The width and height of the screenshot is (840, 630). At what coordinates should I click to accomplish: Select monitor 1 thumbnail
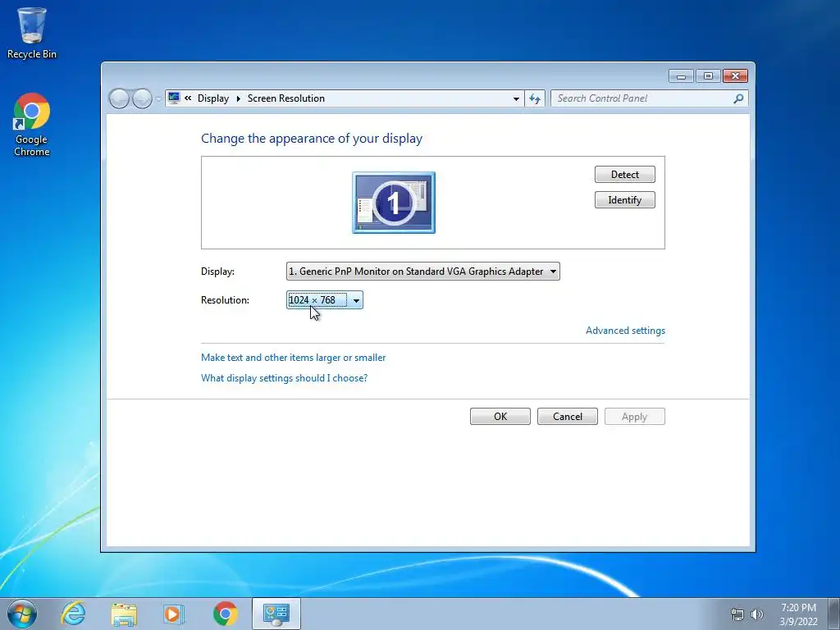pos(394,203)
